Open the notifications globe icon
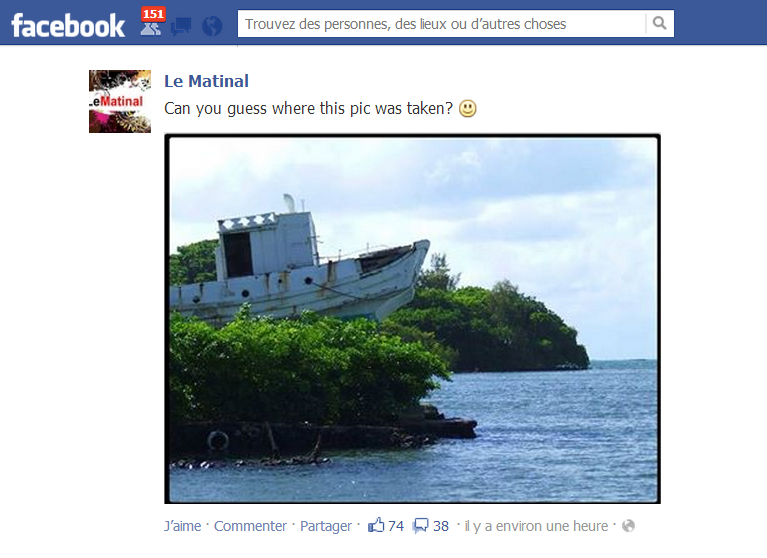 [212, 26]
